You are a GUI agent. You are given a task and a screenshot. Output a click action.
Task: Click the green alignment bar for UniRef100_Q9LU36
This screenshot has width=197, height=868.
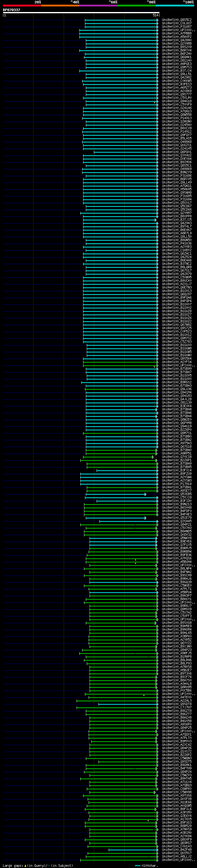pos(122,389)
